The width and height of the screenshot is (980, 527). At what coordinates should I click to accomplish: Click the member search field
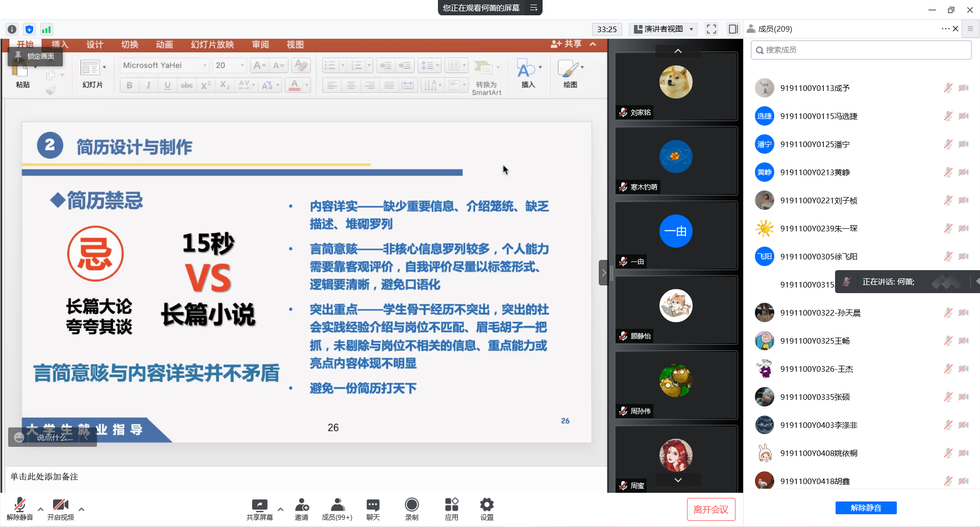(861, 50)
